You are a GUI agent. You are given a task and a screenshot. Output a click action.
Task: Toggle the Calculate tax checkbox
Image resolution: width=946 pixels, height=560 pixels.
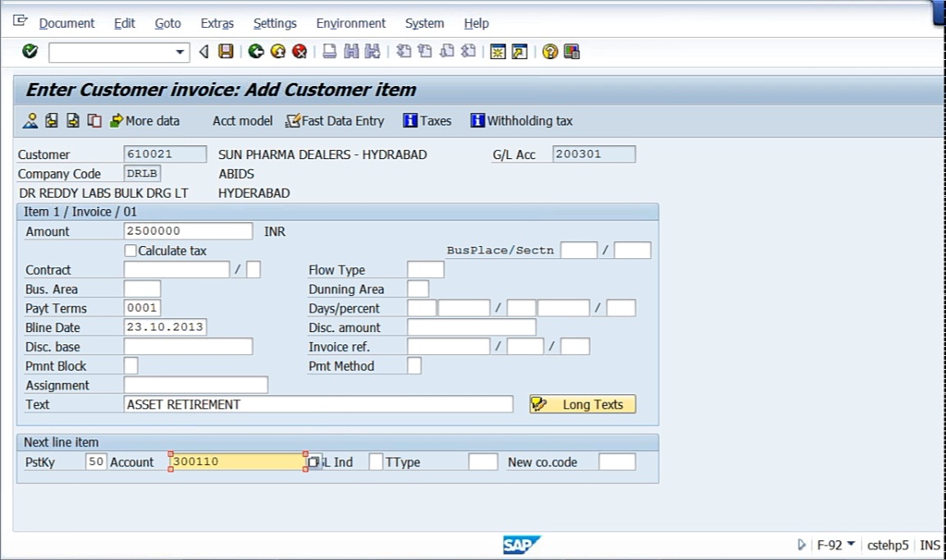tap(130, 251)
